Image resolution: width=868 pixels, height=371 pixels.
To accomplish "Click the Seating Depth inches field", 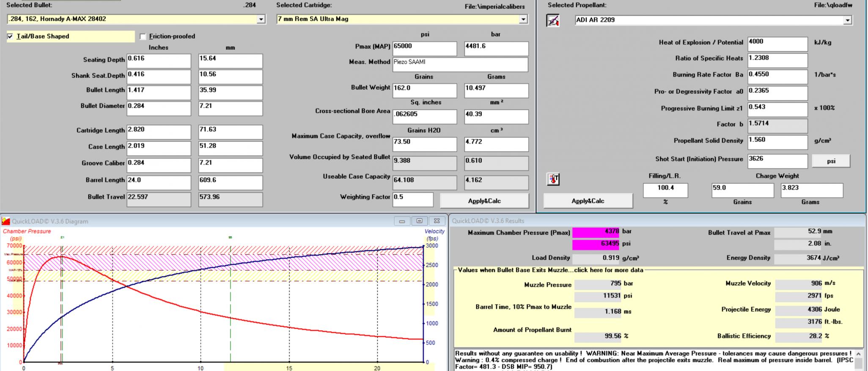I will pos(159,61).
